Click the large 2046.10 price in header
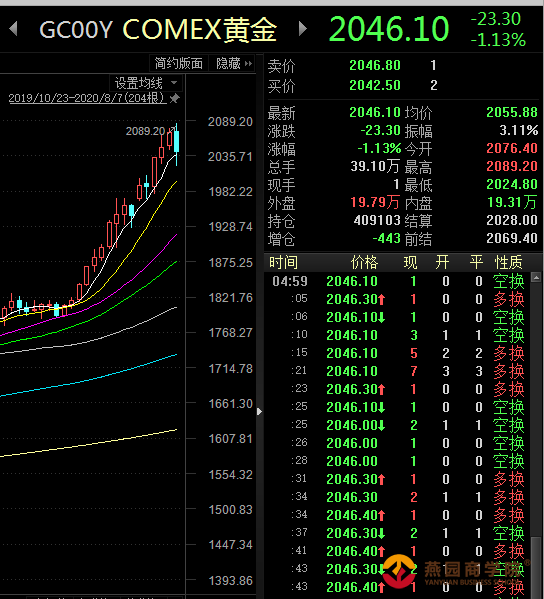This screenshot has height=599, width=544. (389, 29)
